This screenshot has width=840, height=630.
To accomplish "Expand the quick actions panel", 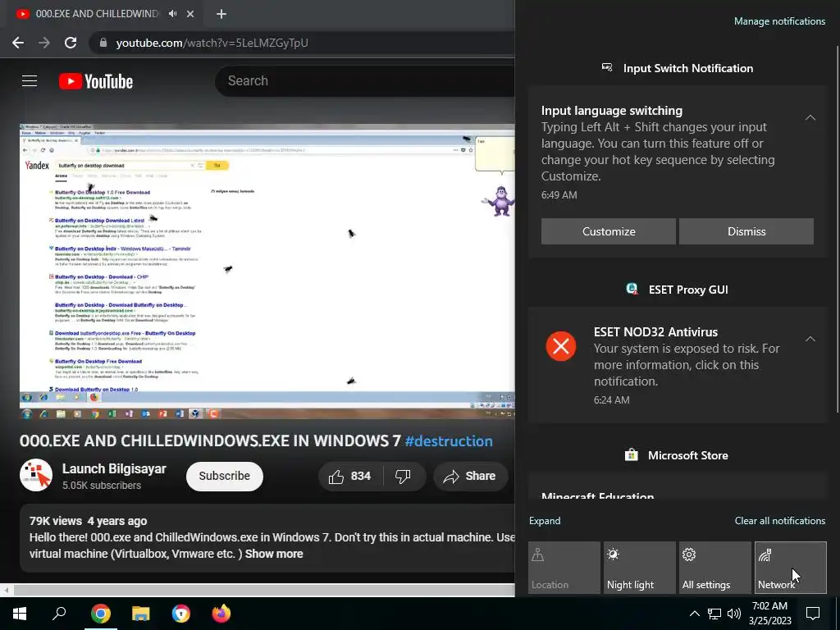I will (545, 521).
